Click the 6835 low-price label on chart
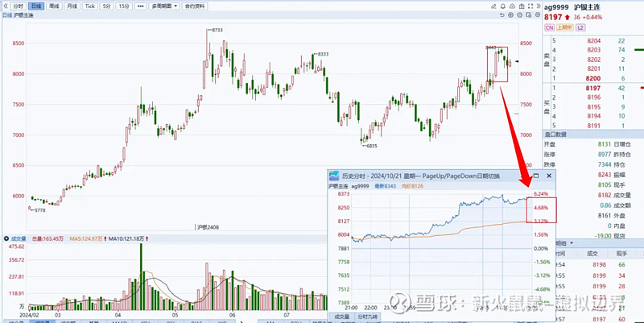This screenshot has height=323, width=644. [372, 146]
